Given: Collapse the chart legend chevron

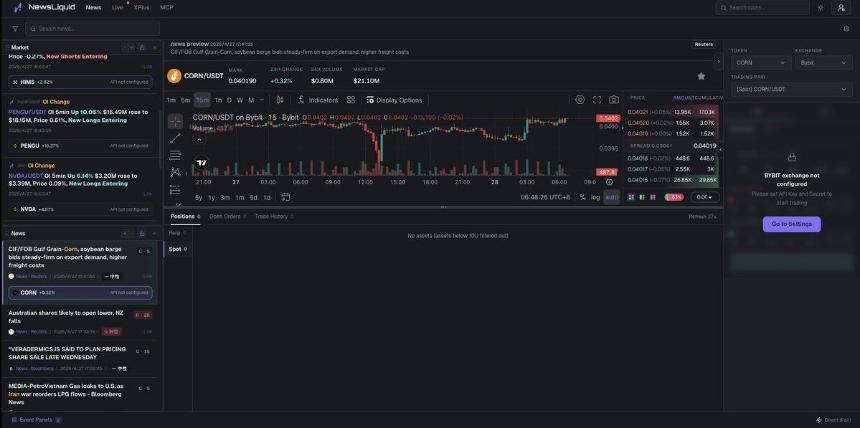Looking at the screenshot, I should (x=200, y=140).
